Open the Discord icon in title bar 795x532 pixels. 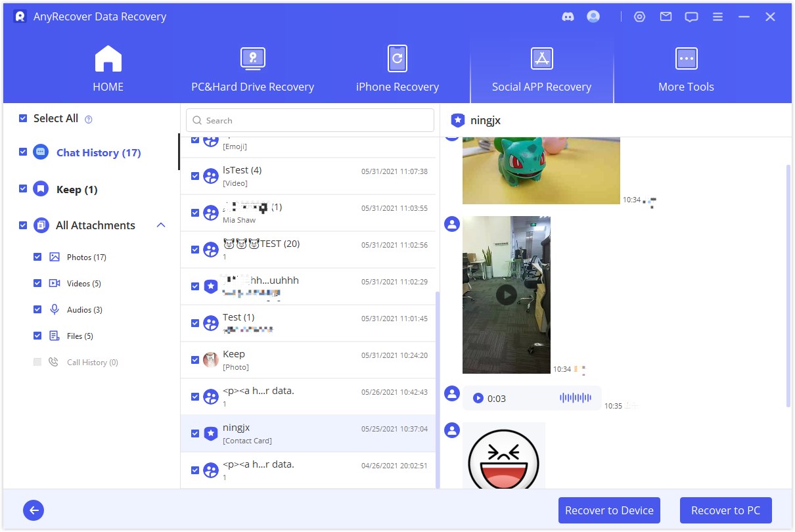(x=568, y=17)
